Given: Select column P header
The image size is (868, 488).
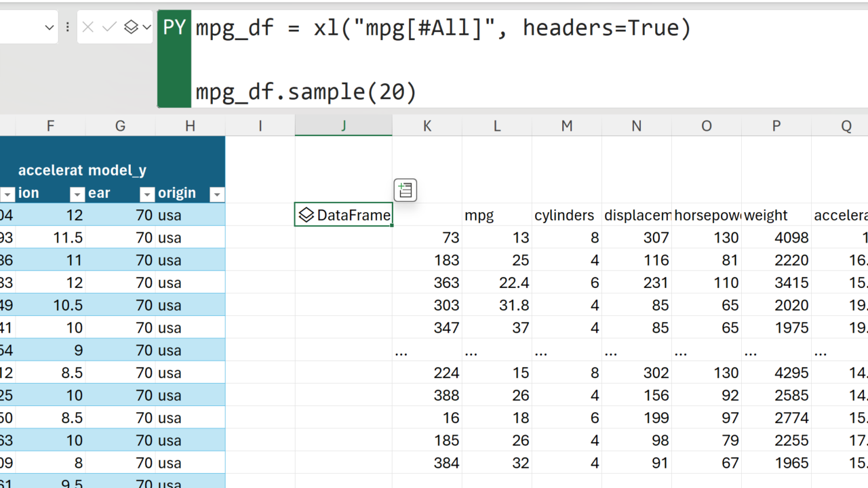Looking at the screenshot, I should tap(776, 125).
